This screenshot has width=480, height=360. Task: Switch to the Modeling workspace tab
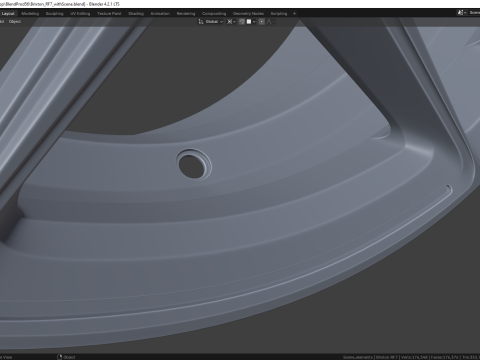tap(30, 14)
